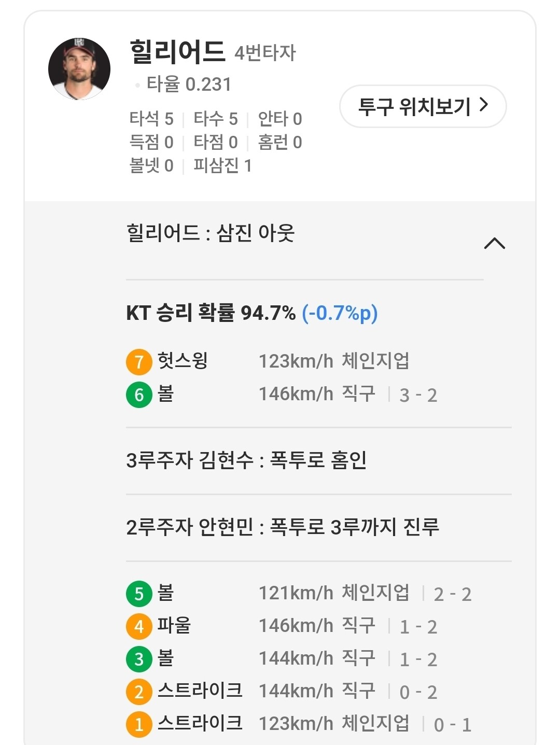Click pitch number 2 orange circle

point(139,692)
